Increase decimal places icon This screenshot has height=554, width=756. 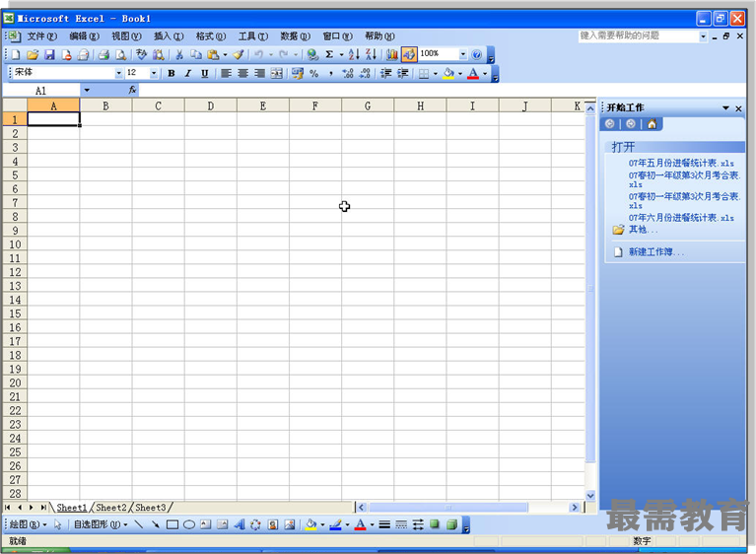[348, 73]
